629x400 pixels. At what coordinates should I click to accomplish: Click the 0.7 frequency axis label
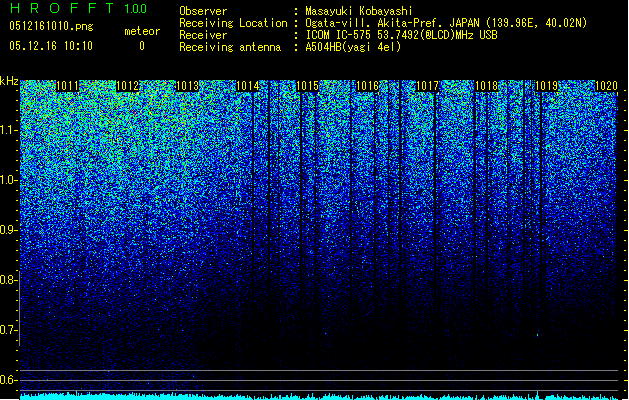(x=7, y=330)
